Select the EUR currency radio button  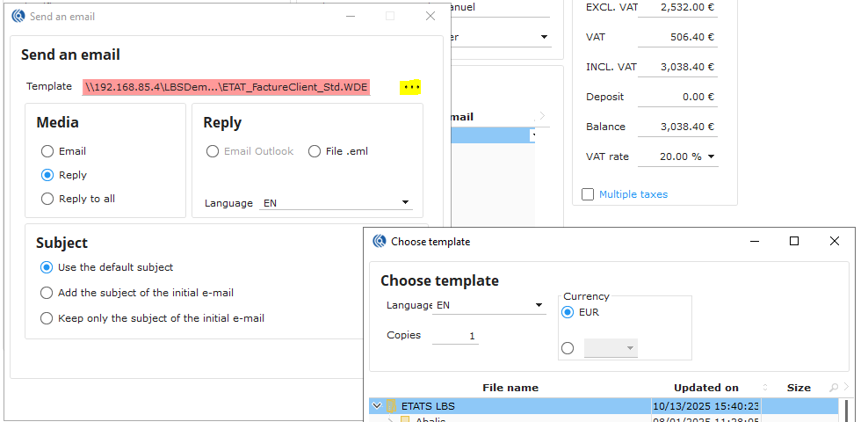tap(568, 312)
